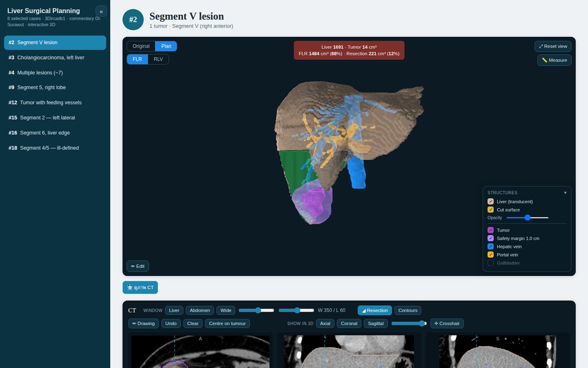The height and width of the screenshot is (368, 588).
Task: Open case #9 Segment 5, right lobe
Action: [x=55, y=87]
